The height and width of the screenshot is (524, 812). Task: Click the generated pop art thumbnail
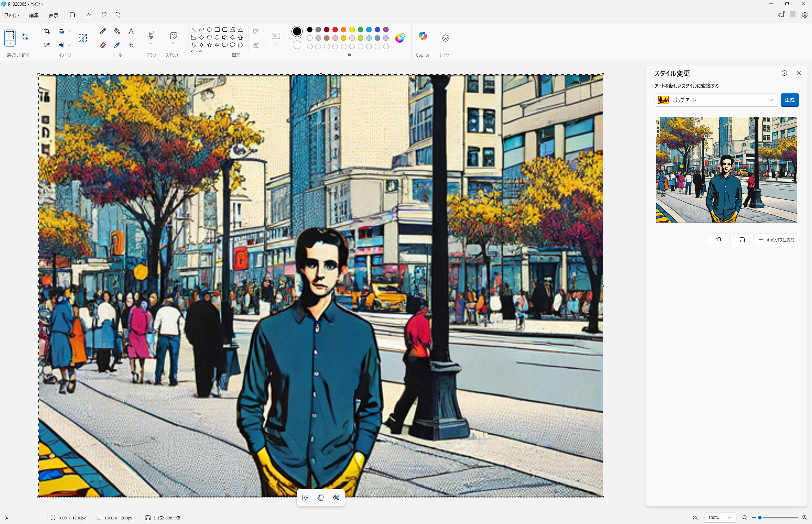(x=726, y=170)
